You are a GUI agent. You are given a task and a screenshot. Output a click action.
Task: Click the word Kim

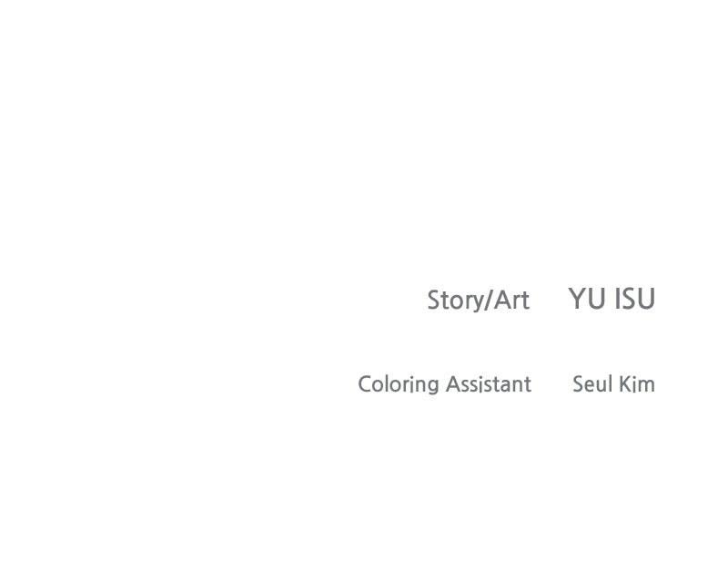pos(637,384)
